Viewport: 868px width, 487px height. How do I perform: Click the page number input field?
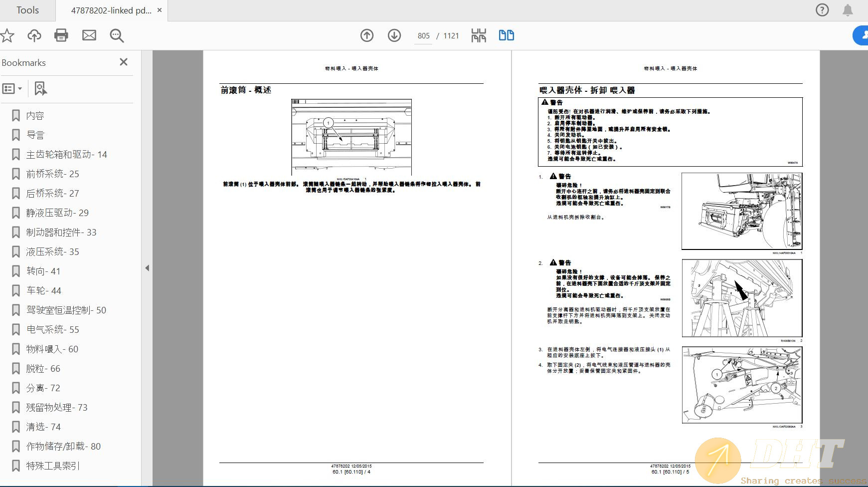click(423, 36)
